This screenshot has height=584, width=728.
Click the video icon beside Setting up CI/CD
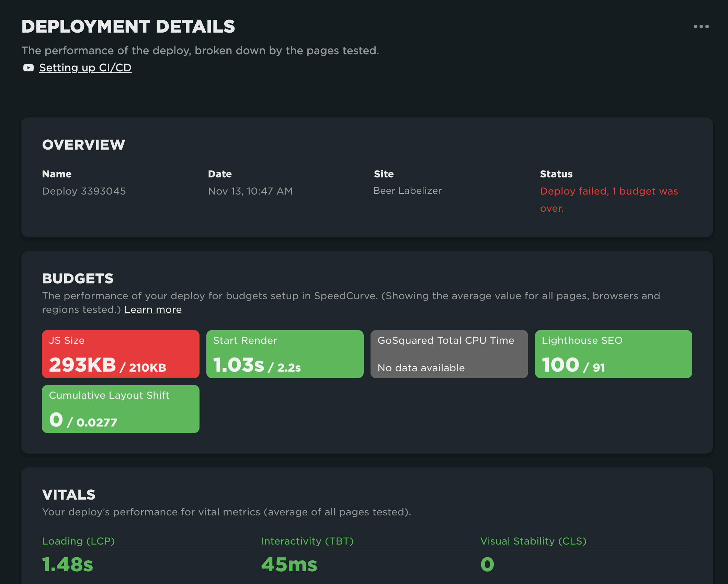(x=29, y=68)
